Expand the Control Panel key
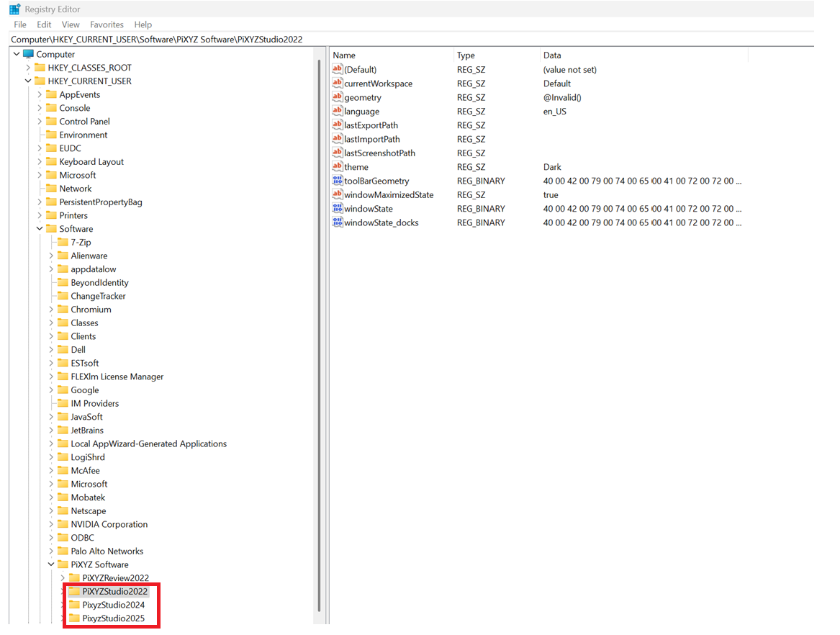This screenshot has width=840, height=635. (39, 121)
